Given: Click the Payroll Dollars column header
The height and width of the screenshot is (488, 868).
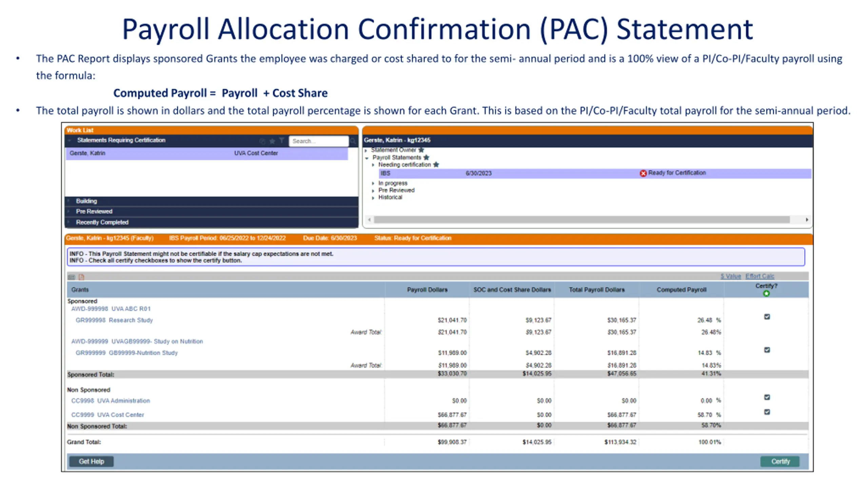Looking at the screenshot, I should coord(427,290).
